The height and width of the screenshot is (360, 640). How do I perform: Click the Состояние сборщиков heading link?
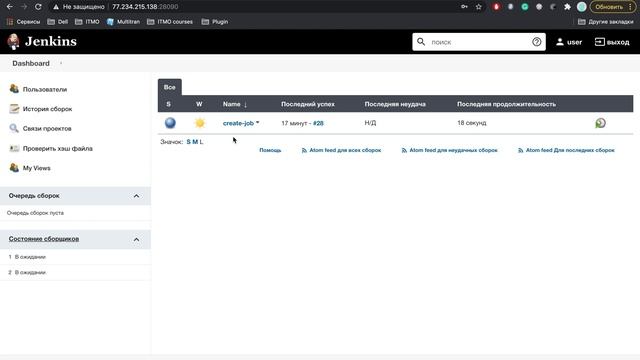[44, 239]
